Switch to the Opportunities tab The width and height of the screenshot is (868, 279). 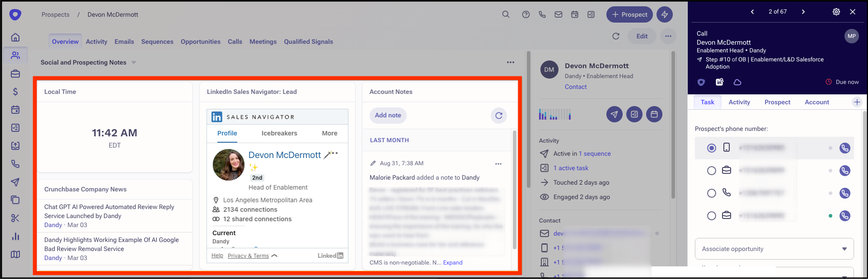point(201,42)
